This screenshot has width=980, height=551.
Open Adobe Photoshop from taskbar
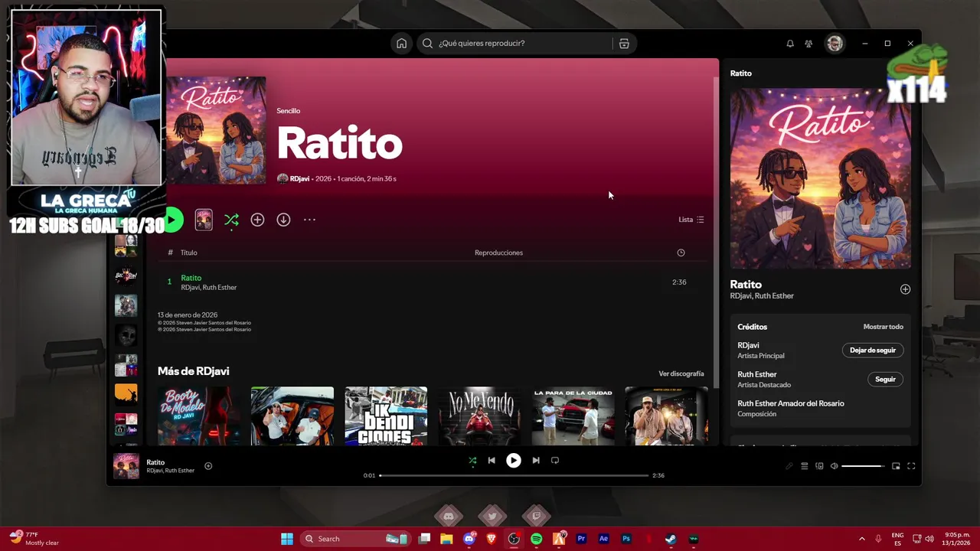point(626,539)
